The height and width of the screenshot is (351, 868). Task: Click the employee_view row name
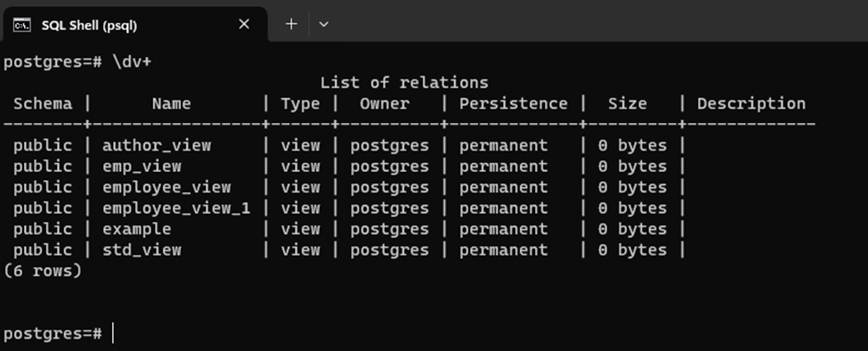[166, 188]
